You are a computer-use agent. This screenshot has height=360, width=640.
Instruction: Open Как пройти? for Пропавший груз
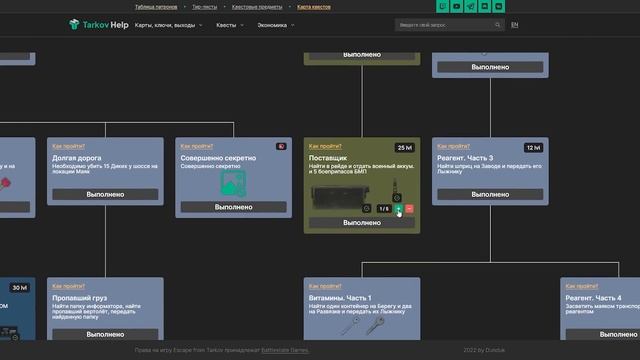pos(69,286)
